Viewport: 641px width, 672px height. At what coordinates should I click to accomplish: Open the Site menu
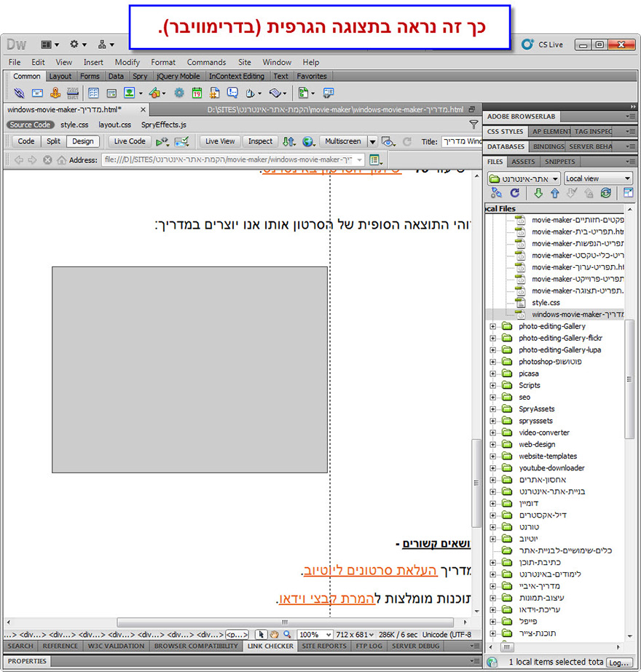pos(245,62)
